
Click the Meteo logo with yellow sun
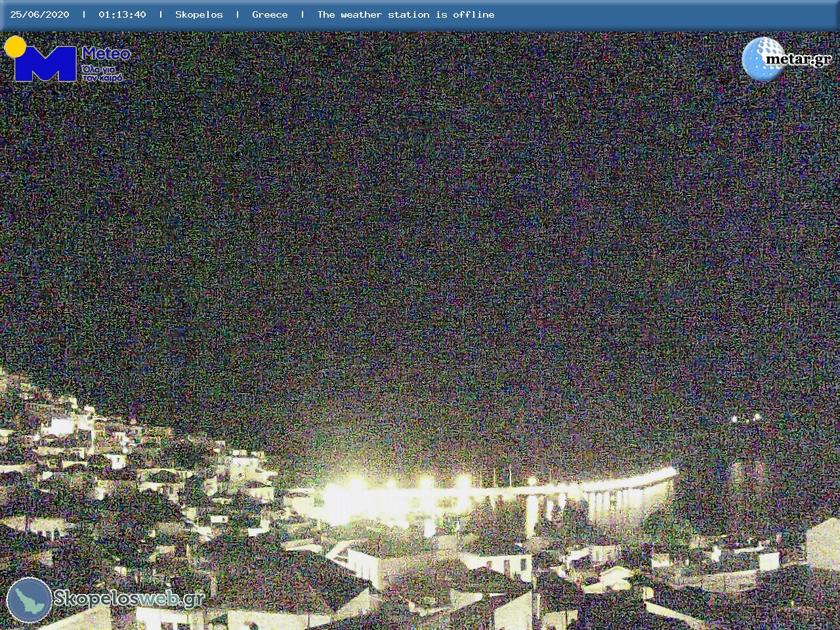point(67,59)
